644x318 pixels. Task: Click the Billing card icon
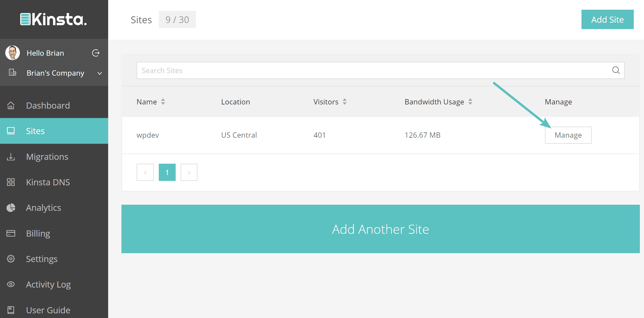coord(11,233)
